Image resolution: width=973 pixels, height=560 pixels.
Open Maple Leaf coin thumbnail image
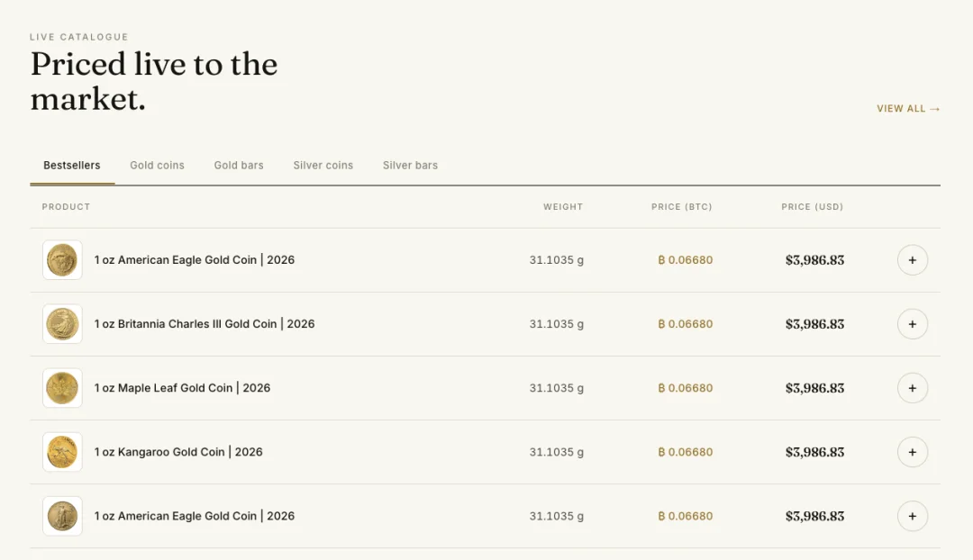(x=62, y=388)
